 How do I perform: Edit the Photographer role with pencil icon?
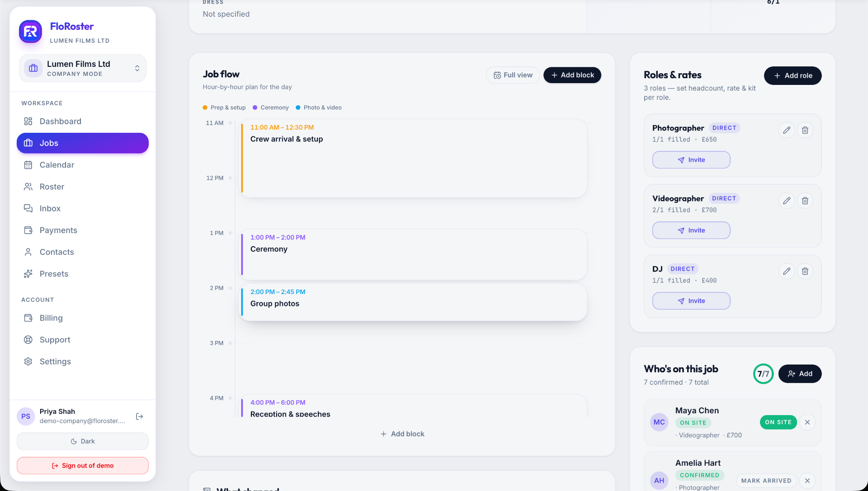tap(787, 130)
